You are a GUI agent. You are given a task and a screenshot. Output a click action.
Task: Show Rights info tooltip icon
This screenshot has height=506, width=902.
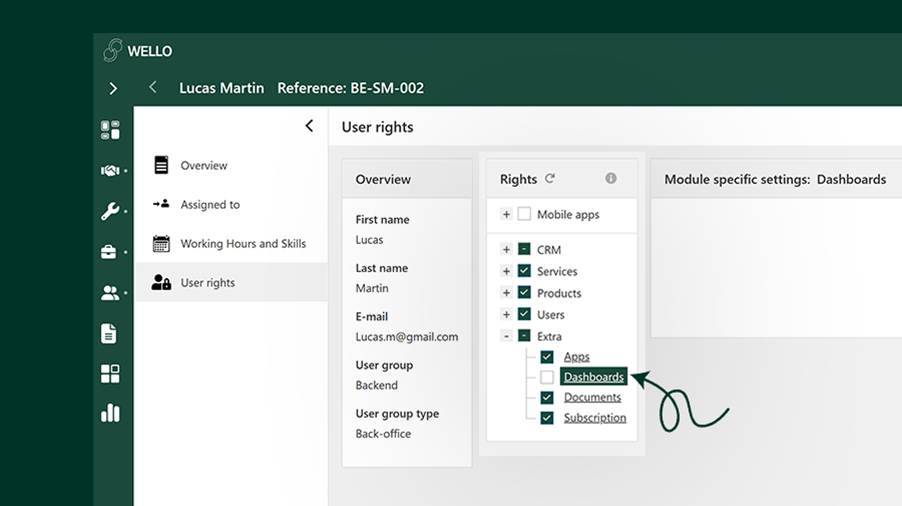(611, 178)
